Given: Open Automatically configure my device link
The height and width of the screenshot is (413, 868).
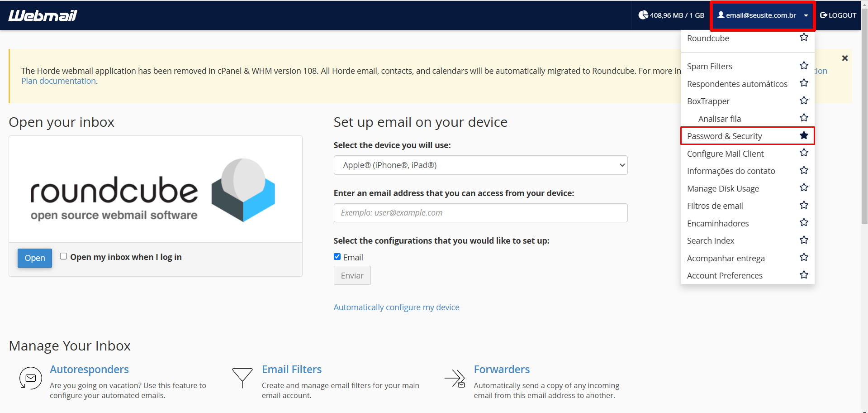Looking at the screenshot, I should (x=396, y=307).
